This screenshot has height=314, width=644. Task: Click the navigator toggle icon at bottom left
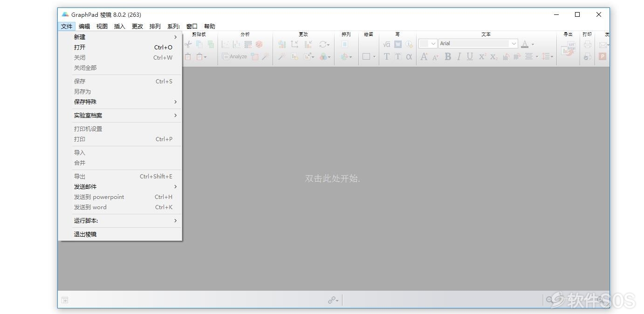point(64,300)
